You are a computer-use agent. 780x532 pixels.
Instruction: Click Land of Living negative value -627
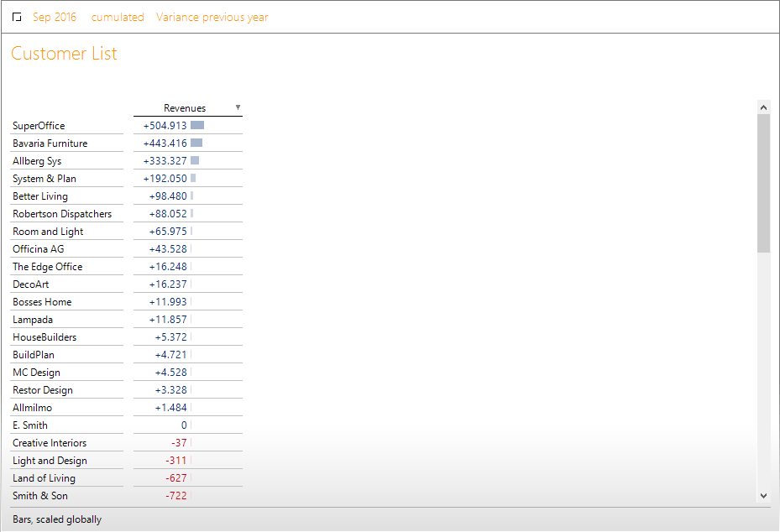(175, 478)
